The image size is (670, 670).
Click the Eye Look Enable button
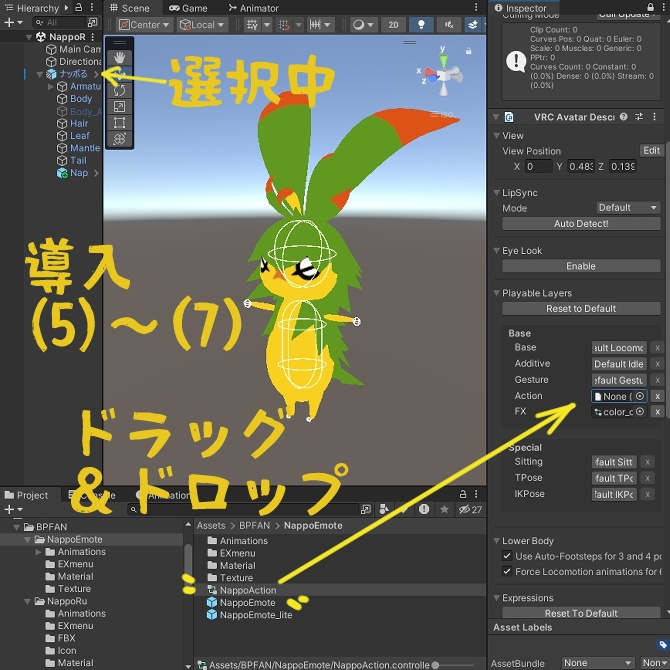[x=581, y=266]
